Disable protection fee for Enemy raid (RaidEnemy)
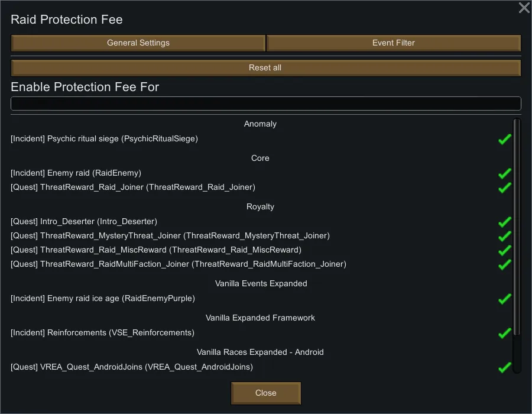The image size is (532, 414). point(504,173)
